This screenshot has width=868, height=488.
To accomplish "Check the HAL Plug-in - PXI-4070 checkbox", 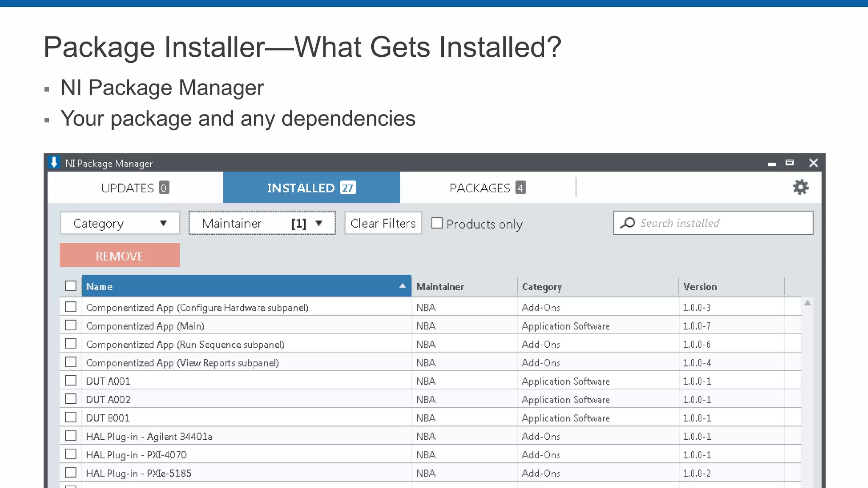I will [x=71, y=454].
